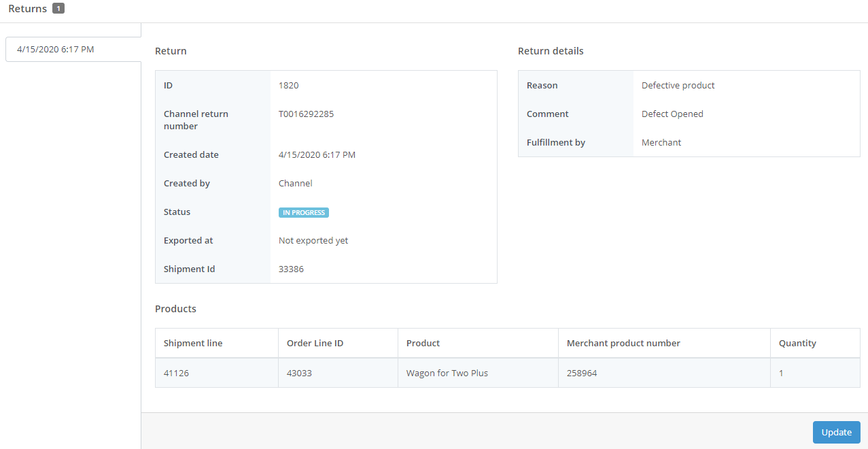This screenshot has height=449, width=868.
Task: Click the Returns count badge
Action: (58, 9)
